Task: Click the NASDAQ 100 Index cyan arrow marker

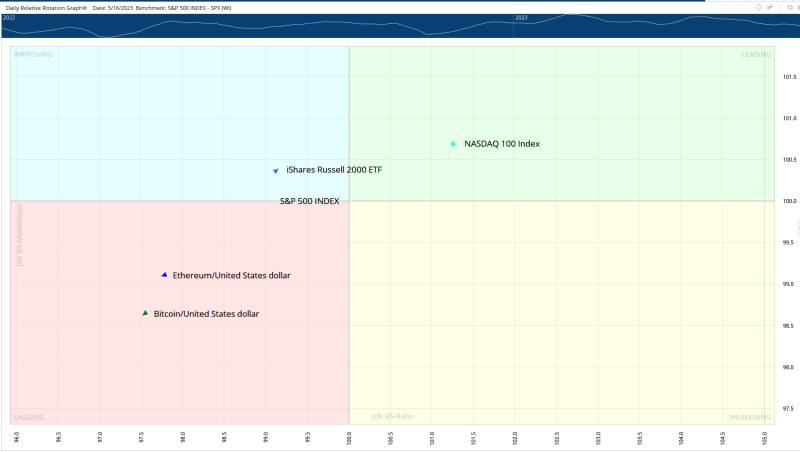Action: [x=453, y=144]
